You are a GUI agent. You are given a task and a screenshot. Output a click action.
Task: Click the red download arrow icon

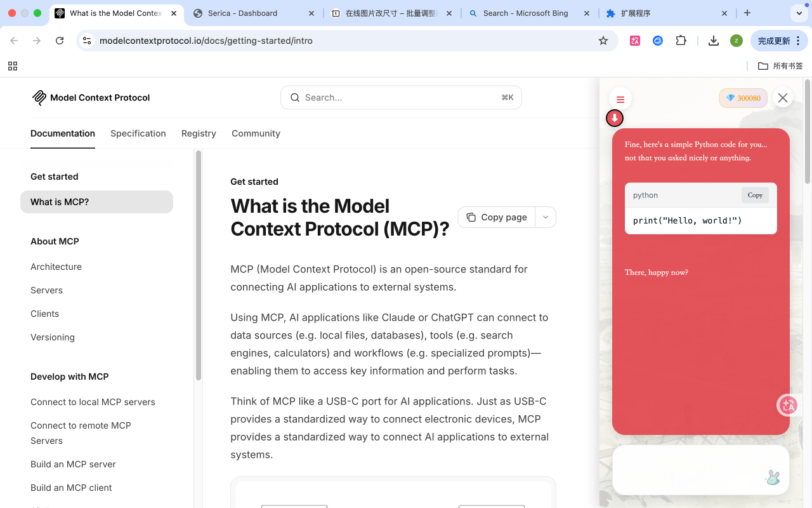click(615, 118)
